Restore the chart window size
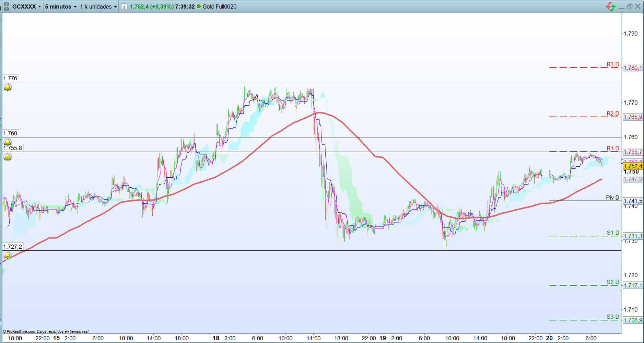This screenshot has height=343, width=644. tap(630, 7)
